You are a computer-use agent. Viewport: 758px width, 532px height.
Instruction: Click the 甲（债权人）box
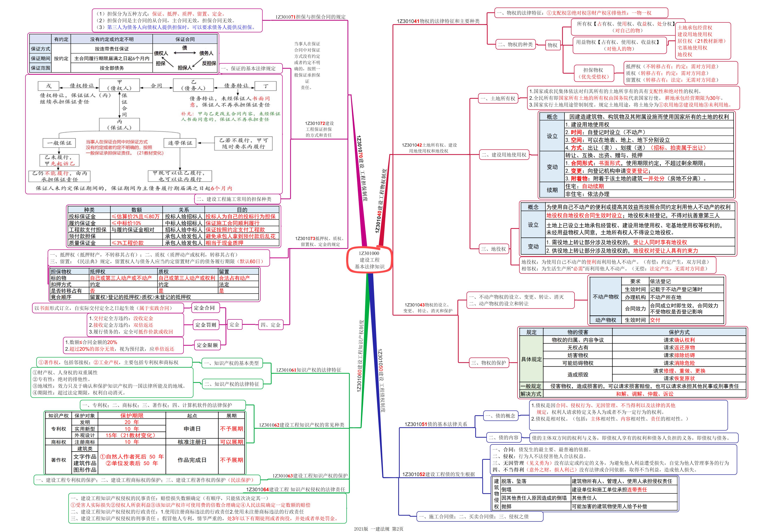click(x=120, y=85)
